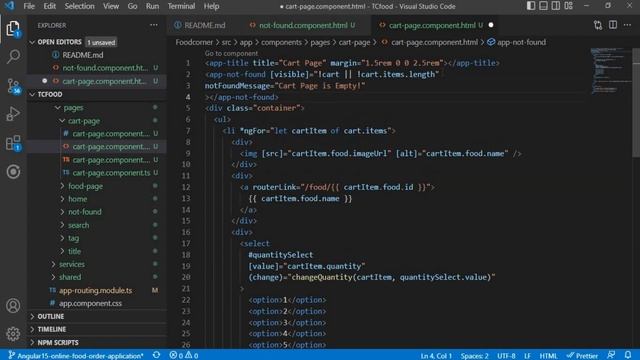The width and height of the screenshot is (640, 360).
Task: Open app.component.css file
Action: pos(90,303)
